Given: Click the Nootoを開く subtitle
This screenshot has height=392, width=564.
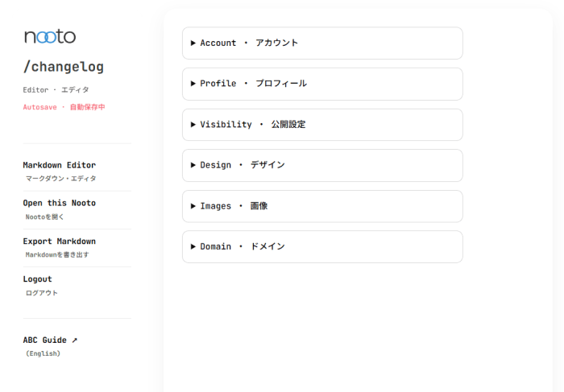Looking at the screenshot, I should [44, 217].
